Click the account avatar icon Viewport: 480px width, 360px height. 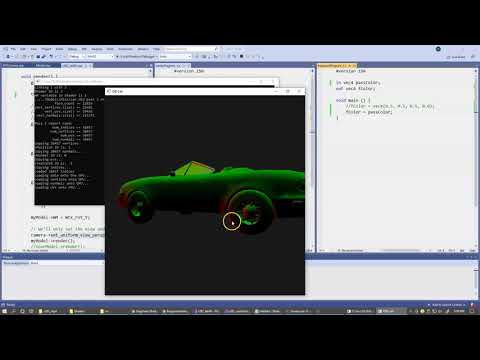pos(438,49)
